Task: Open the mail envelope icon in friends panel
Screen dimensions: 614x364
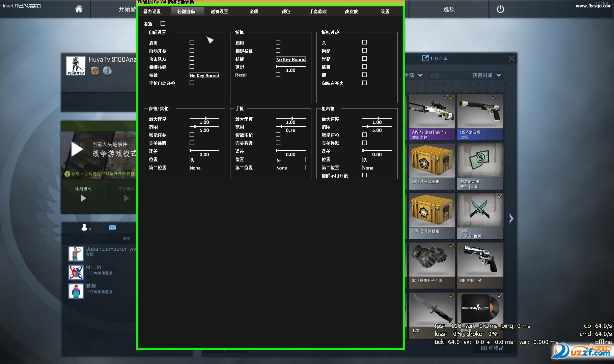Action: [x=112, y=227]
